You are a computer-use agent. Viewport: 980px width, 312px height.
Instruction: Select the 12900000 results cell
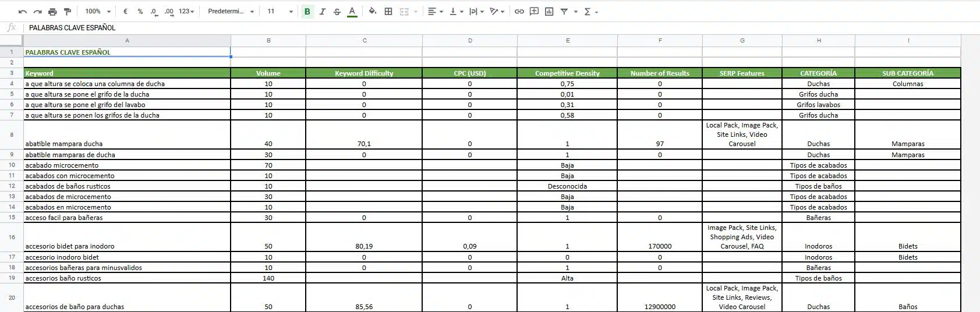(660, 297)
